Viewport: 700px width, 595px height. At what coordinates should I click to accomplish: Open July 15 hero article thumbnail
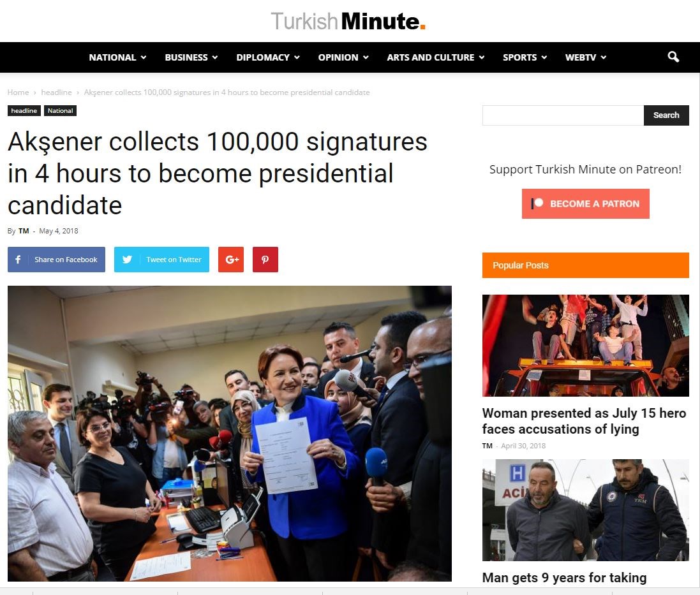[585, 345]
